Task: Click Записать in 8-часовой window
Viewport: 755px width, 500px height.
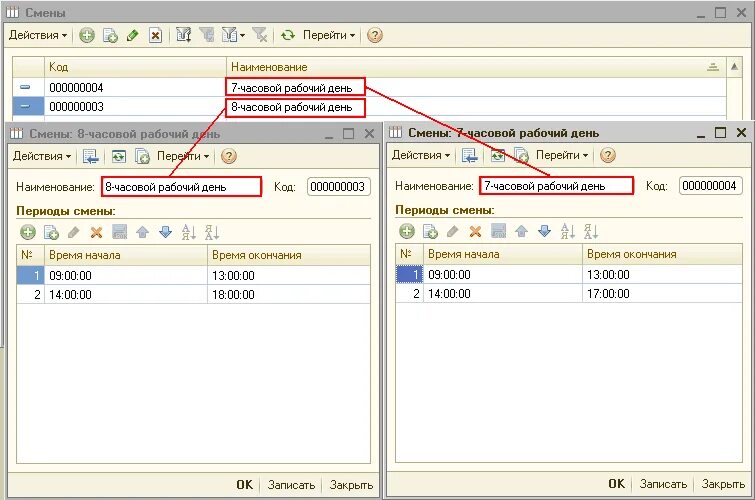Action: [291, 485]
